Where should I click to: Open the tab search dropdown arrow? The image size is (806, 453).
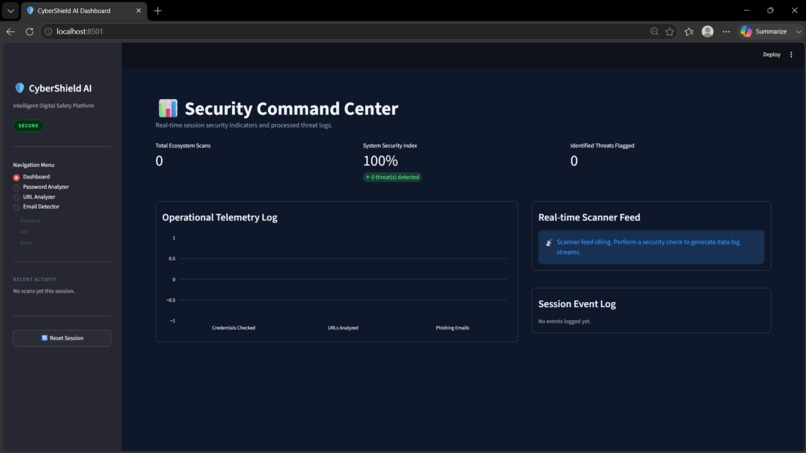(x=10, y=10)
